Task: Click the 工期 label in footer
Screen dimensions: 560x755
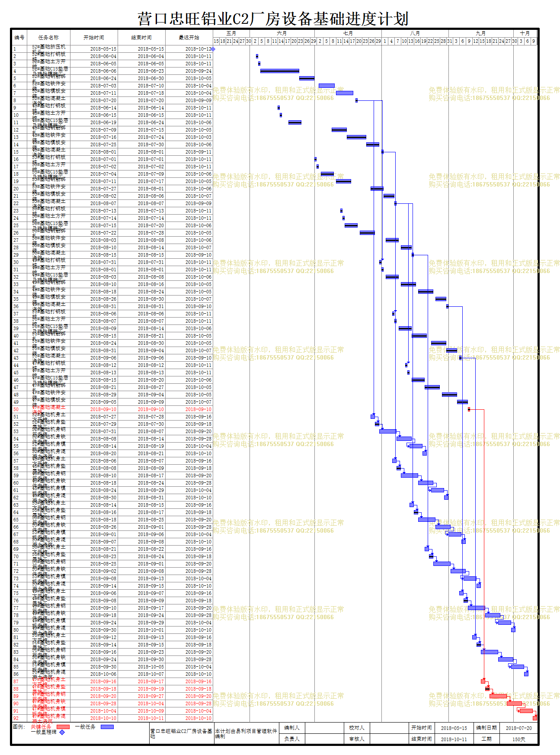Action: (486, 739)
